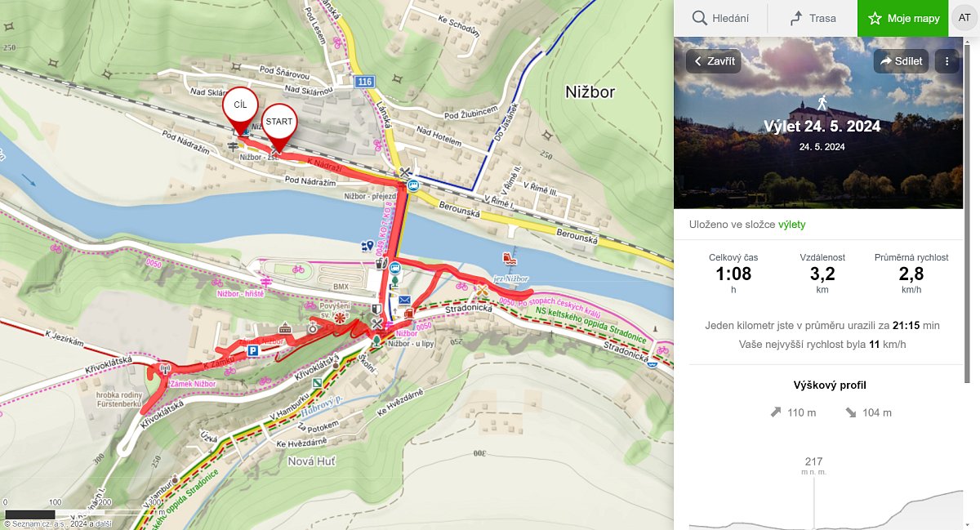
Task: Click the Sdílet share button
Action: pos(900,61)
